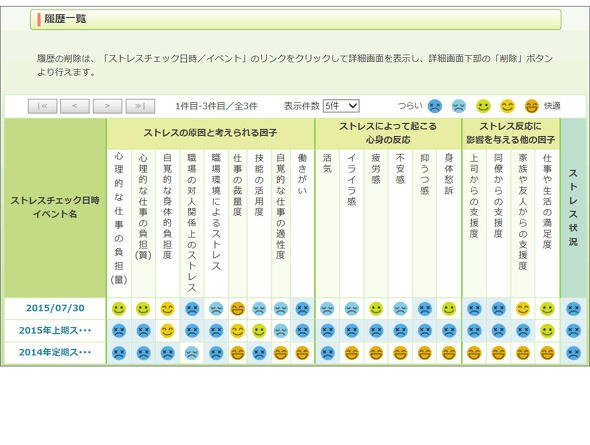Viewport: 590px width, 445px height.
Task: Open the 2015年上期ス… stress check entry
Action: coord(55,331)
